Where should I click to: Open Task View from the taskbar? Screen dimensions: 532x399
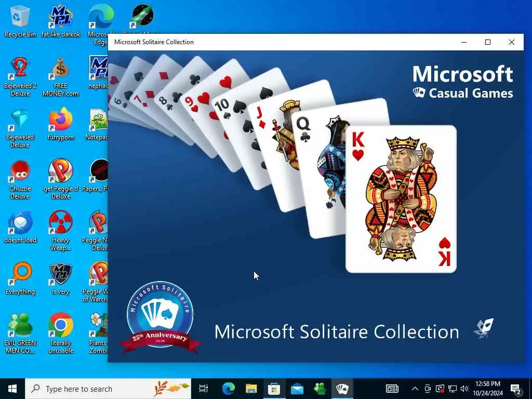[x=204, y=389]
